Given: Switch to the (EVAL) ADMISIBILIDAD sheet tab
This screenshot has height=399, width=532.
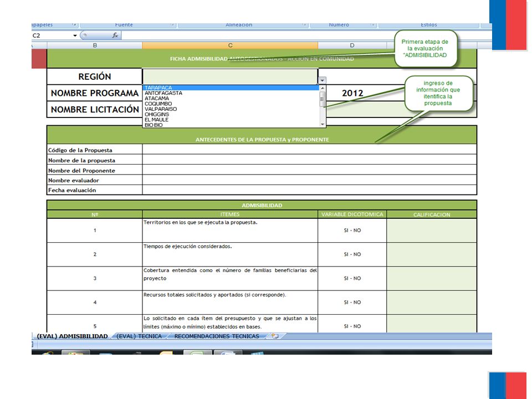Looking at the screenshot, I should pyautogui.click(x=72, y=336).
